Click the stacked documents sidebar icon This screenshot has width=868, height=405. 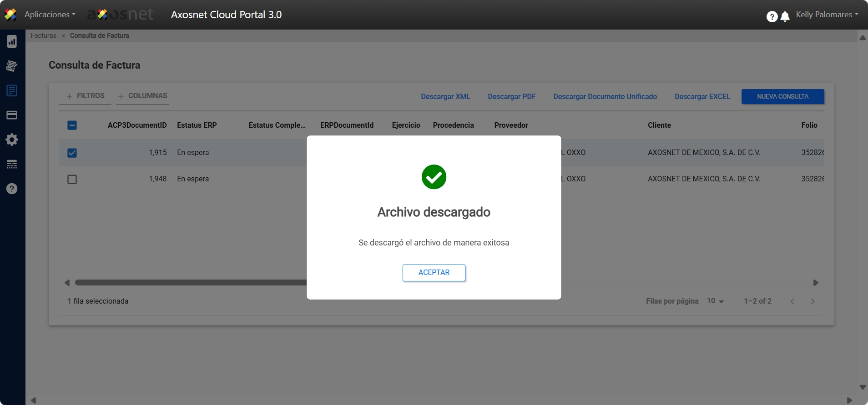pos(12,66)
